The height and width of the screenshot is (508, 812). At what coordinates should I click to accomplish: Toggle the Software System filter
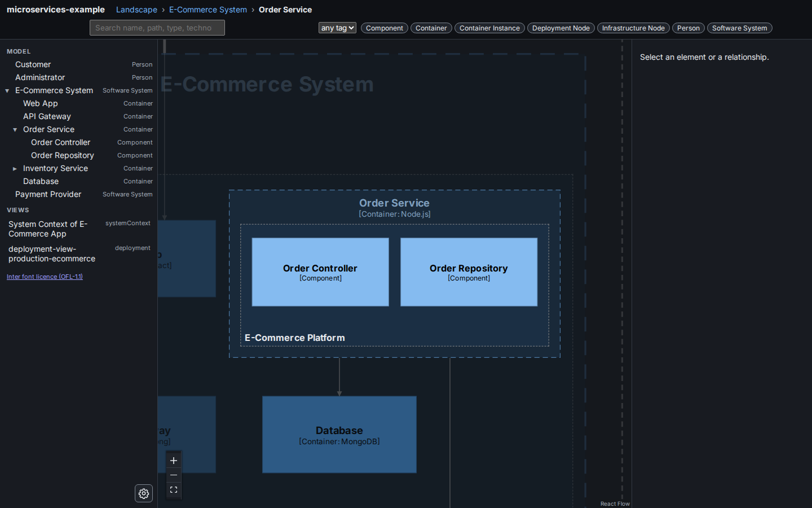(740, 28)
